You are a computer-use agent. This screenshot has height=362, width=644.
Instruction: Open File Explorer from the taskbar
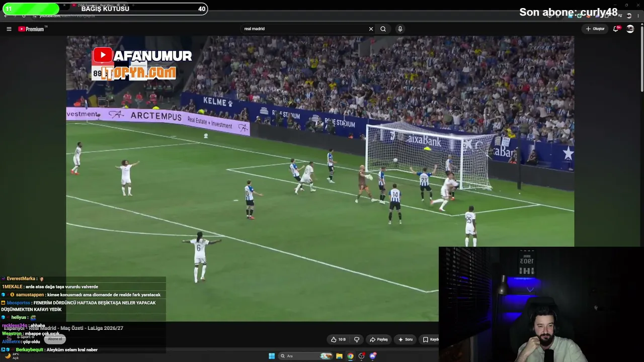(x=339, y=356)
